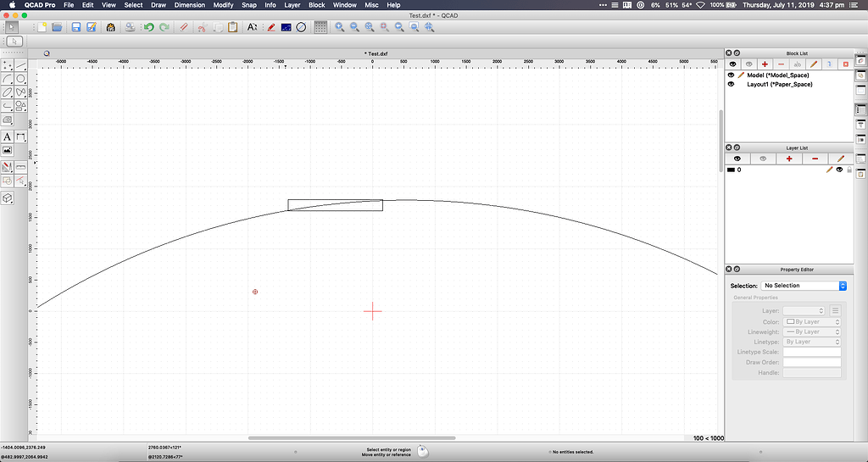
Task: Open a drawing file
Action: [x=57, y=27]
